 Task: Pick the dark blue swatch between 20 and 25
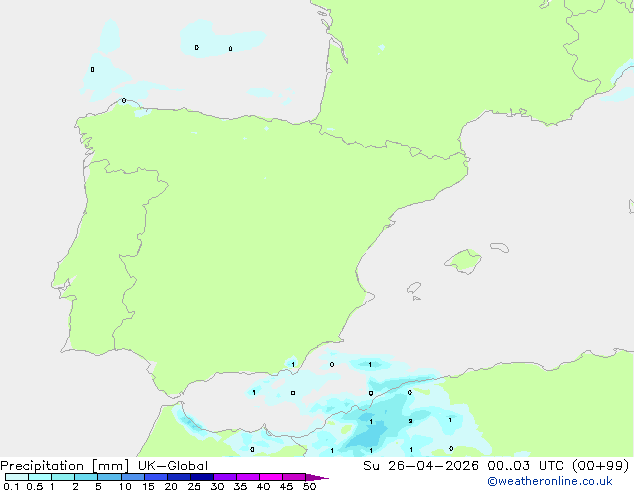[x=178, y=477]
